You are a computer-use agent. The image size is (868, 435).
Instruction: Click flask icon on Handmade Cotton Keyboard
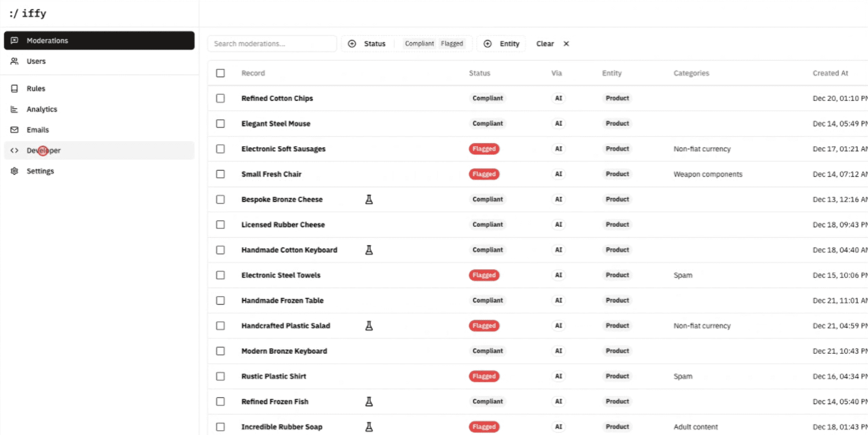click(x=369, y=250)
